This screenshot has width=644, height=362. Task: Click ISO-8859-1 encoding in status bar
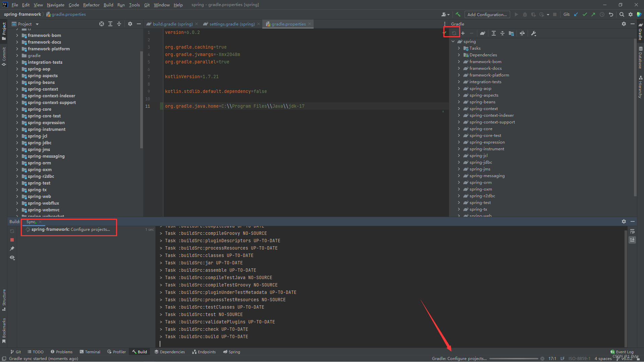point(579,359)
